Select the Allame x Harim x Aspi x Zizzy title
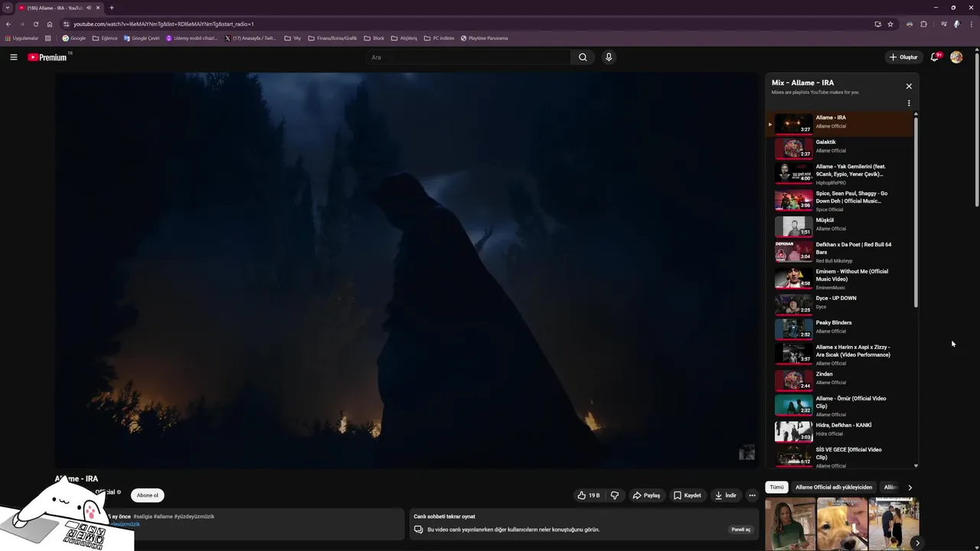The image size is (980, 551). click(x=853, y=351)
